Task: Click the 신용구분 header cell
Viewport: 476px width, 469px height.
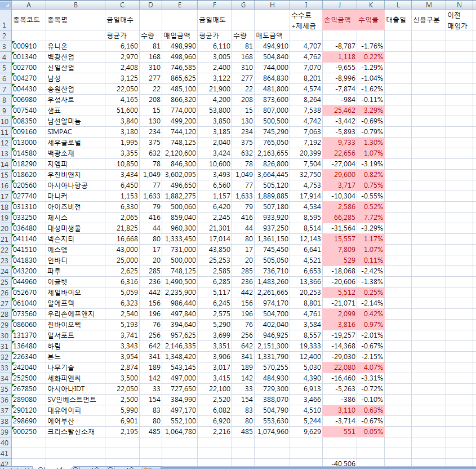Action: [x=429, y=20]
